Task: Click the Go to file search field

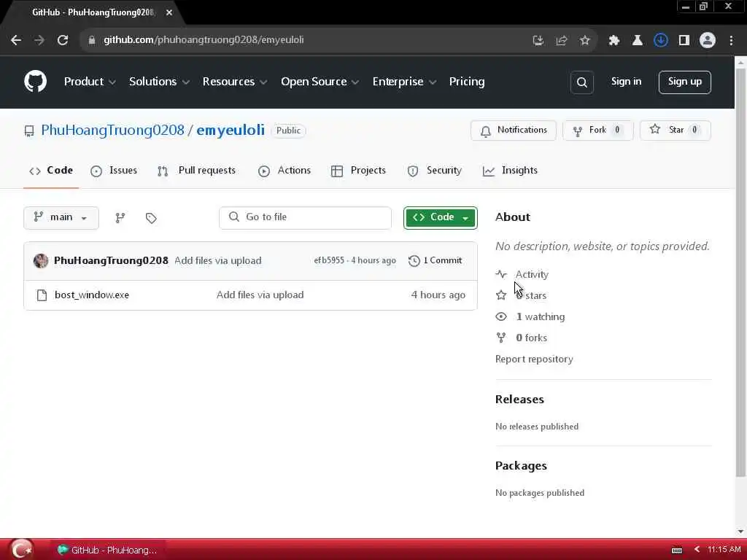Action: [x=305, y=217]
